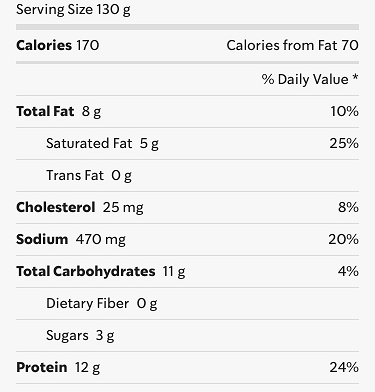Click the Calories 170 label
This screenshot has height=392, width=375.
click(x=57, y=45)
